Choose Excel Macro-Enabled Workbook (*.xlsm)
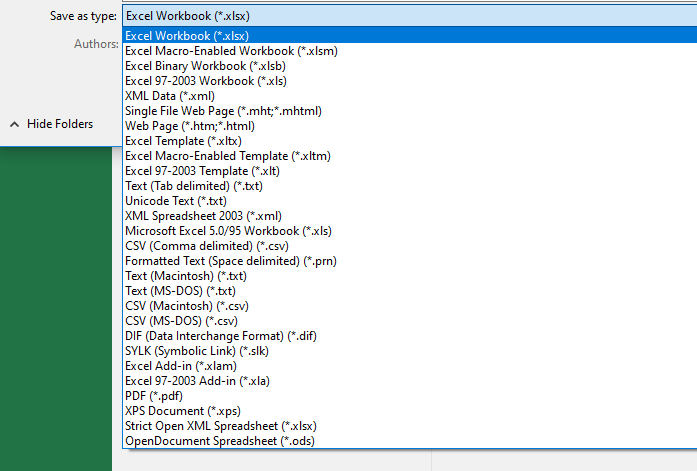Image resolution: width=697 pixels, height=471 pixels. click(409, 51)
